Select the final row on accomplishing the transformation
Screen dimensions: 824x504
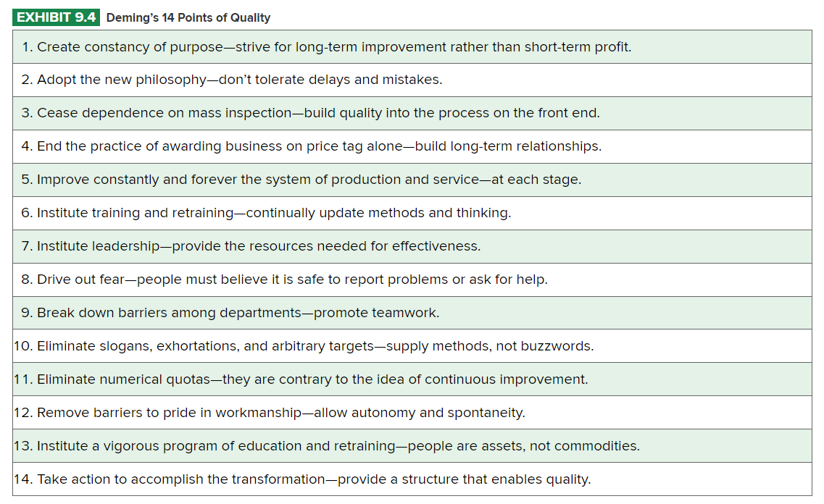coord(302,479)
